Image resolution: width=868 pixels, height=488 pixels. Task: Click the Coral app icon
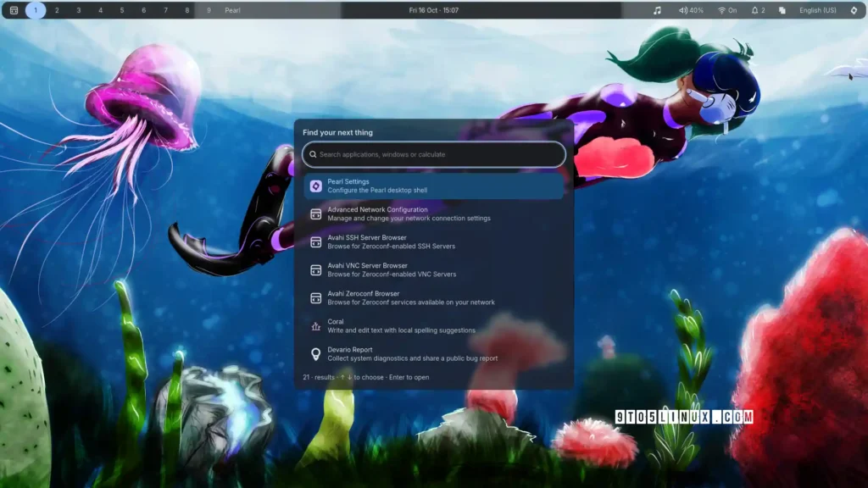tap(315, 326)
